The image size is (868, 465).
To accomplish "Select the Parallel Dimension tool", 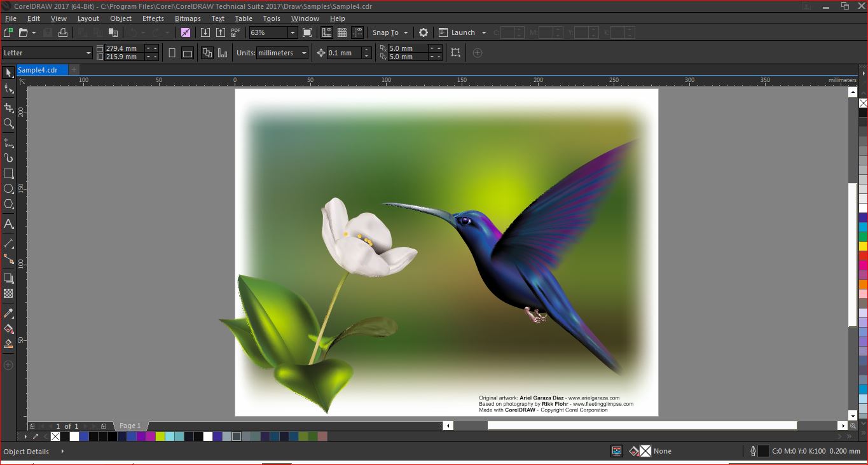I will 8,244.
